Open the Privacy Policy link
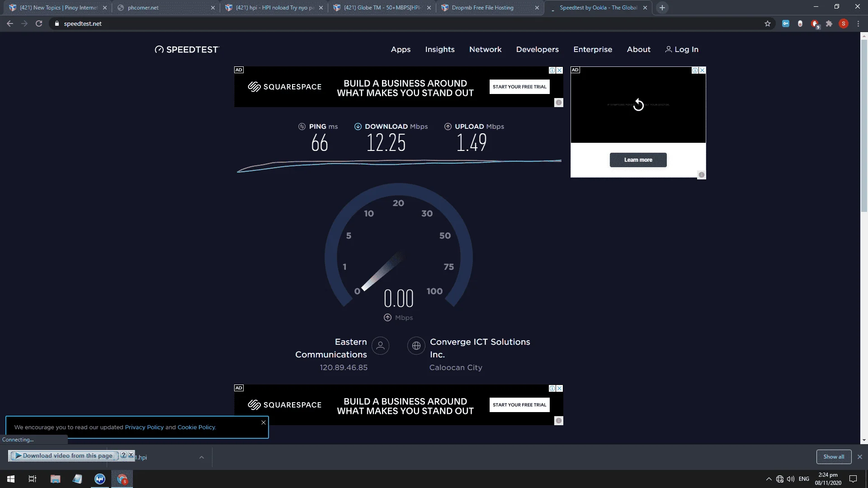This screenshot has width=868, height=488. click(144, 427)
